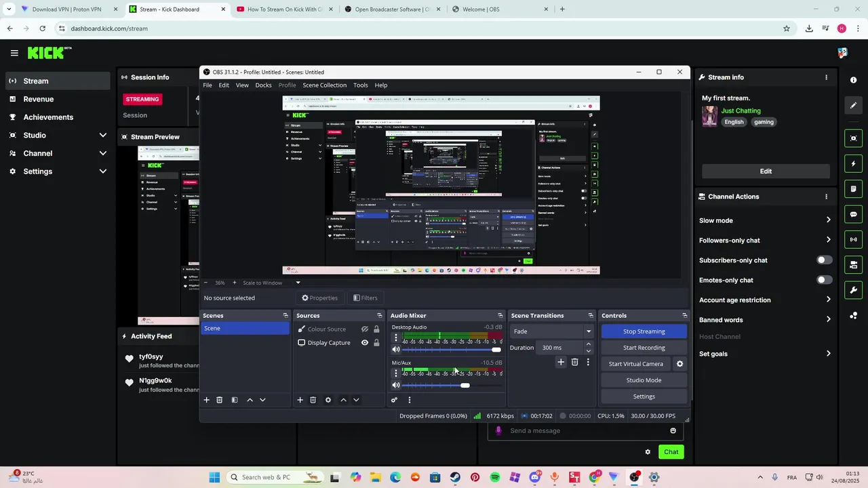Click the lightning bolt icon in the right rail
Viewport: 868px width, 488px height.
[853, 164]
